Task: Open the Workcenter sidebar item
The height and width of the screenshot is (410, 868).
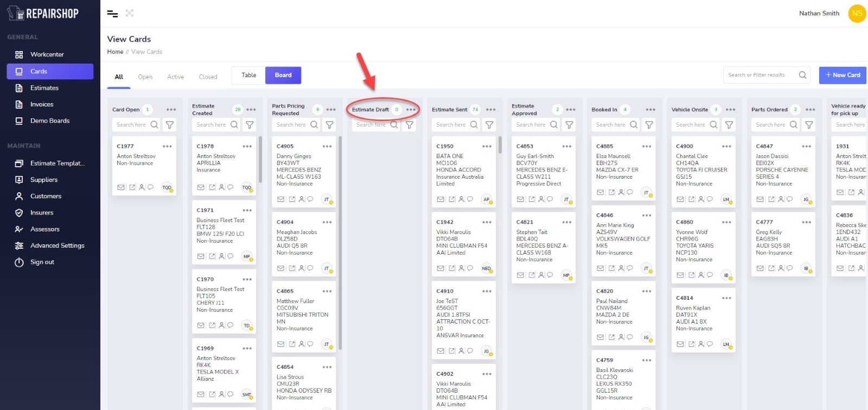Action: coord(47,54)
